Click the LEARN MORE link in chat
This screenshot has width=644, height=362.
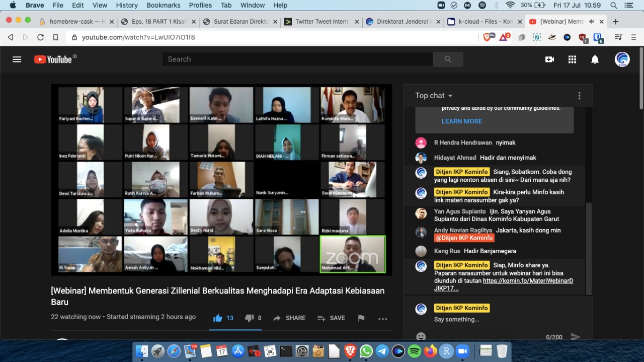pyautogui.click(x=461, y=121)
